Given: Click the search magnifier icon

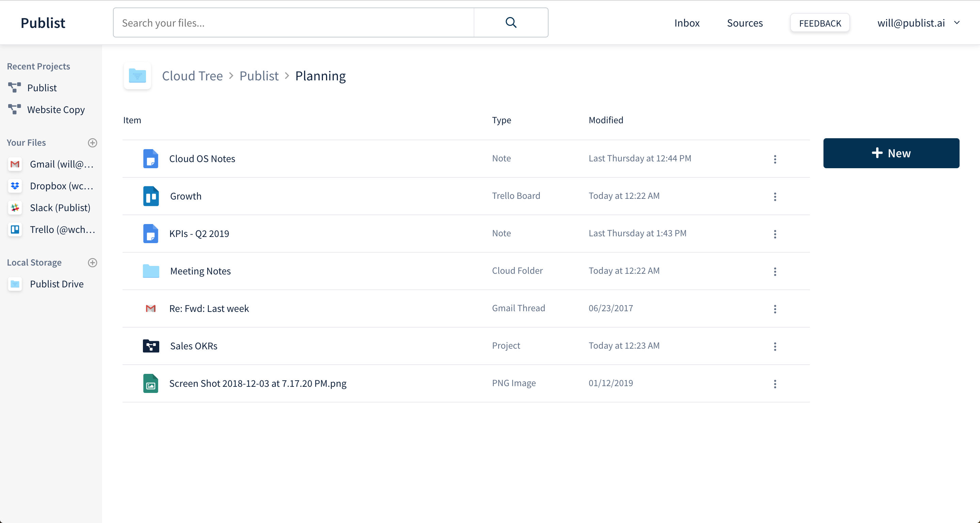Looking at the screenshot, I should pyautogui.click(x=510, y=23).
